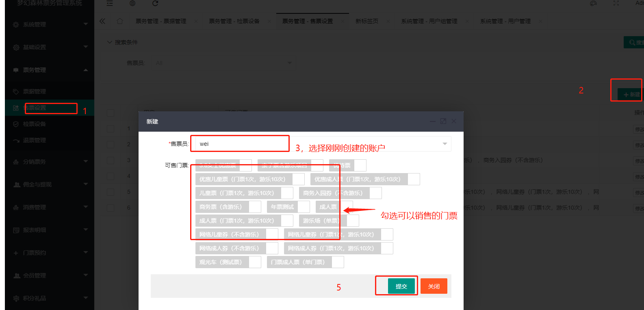This screenshot has height=310, width=644.
Task: Enable 观光车（测试票） ticket checkbox
Action: coord(255,262)
